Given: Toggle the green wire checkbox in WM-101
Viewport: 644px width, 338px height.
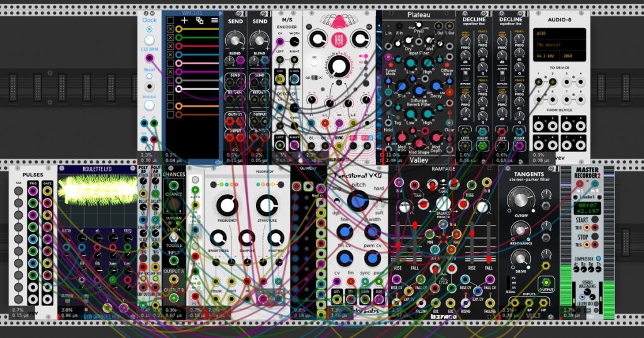Looking at the screenshot, I should click(170, 38).
